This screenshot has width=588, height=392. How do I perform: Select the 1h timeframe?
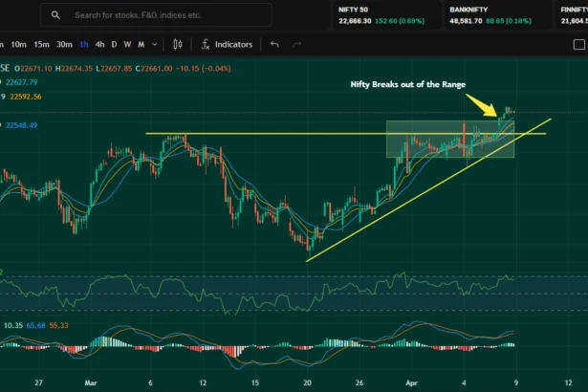(84, 44)
